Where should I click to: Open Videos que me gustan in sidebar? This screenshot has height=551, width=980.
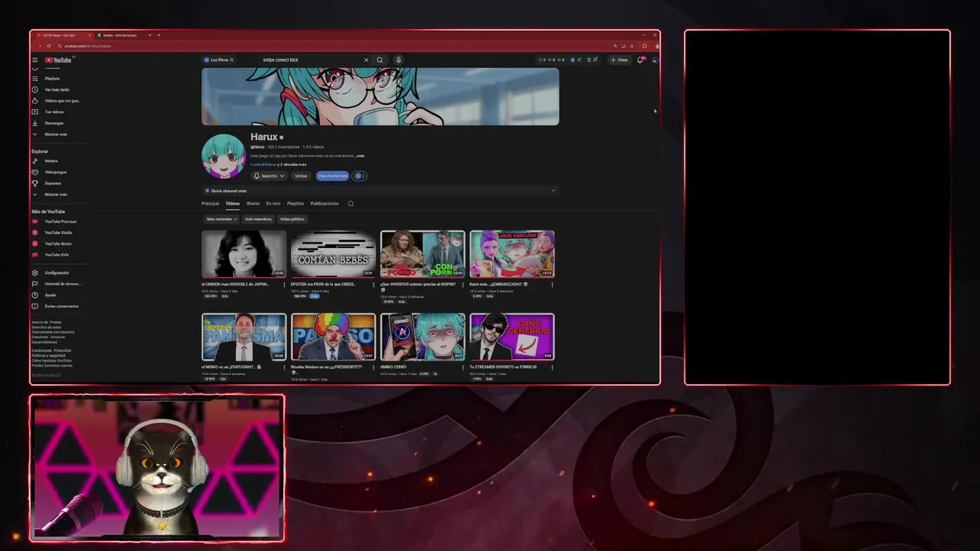(61, 100)
